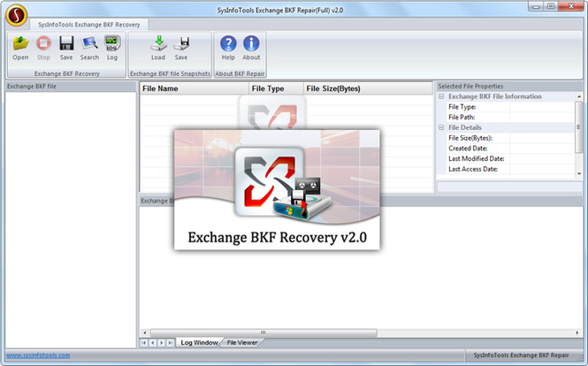The image size is (588, 366).
Task: Close the SysInfoTools window
Action: click(x=570, y=6)
